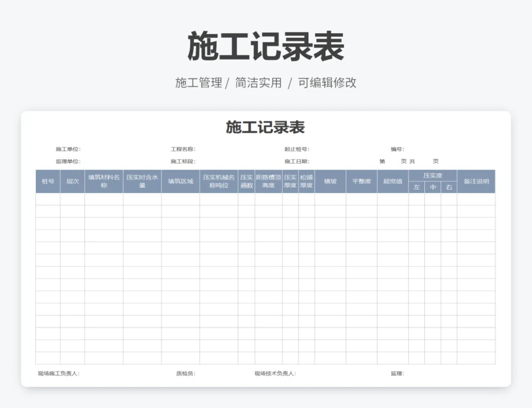Click the merged 压实度 header cell
This screenshot has height=408, width=532.
point(433,176)
